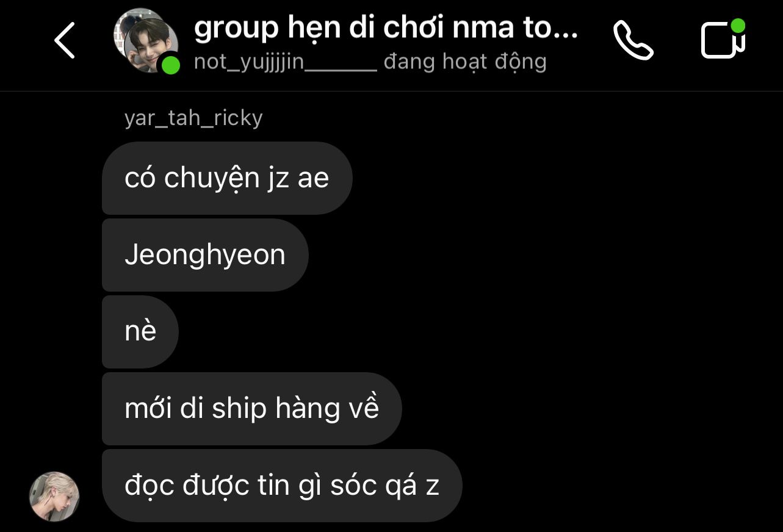Open sender's profile picture beside last message
Screen dimensions: 783x532
coord(54,496)
